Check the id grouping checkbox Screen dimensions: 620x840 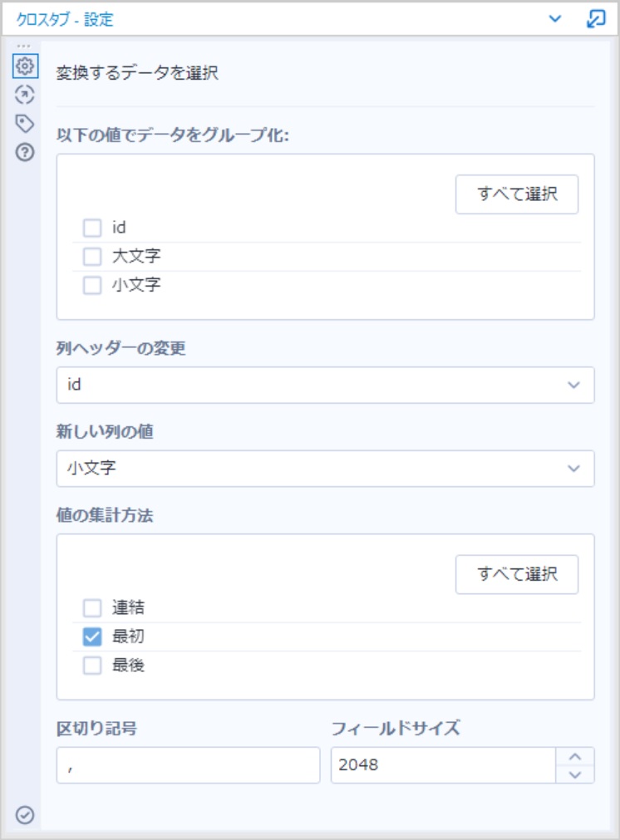92,228
